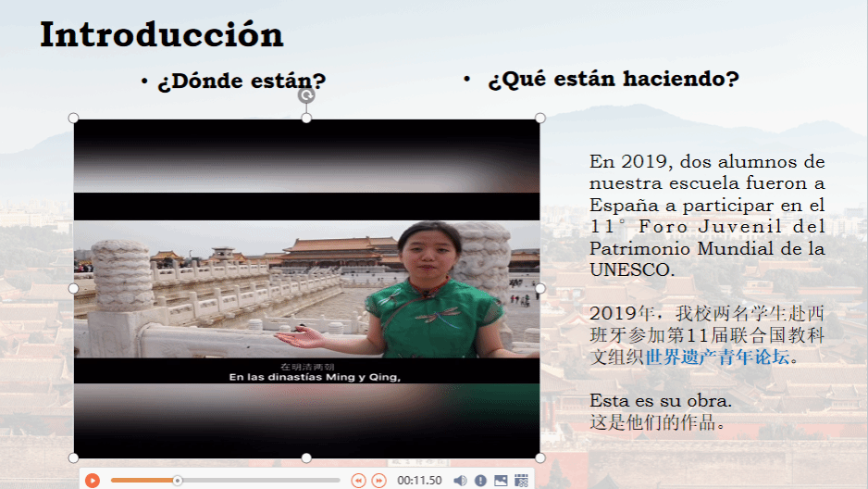The width and height of the screenshot is (868, 489).
Task: Click the video progress slider thumb
Action: (177, 481)
